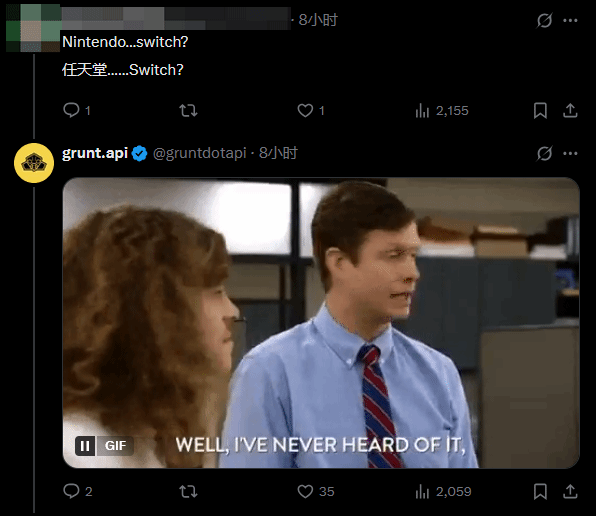Open more options on grunt.api tweet
Image resolution: width=596 pixels, height=516 pixels.
(570, 154)
